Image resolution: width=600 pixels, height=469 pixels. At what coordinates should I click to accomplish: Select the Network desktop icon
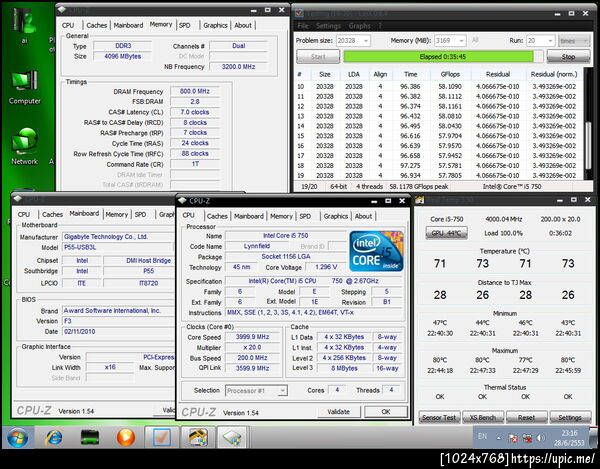24,147
